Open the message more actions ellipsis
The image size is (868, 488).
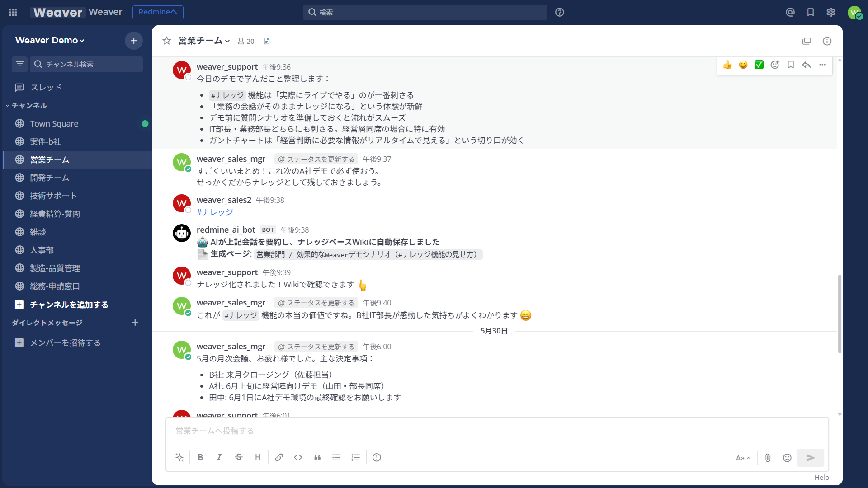tap(822, 65)
